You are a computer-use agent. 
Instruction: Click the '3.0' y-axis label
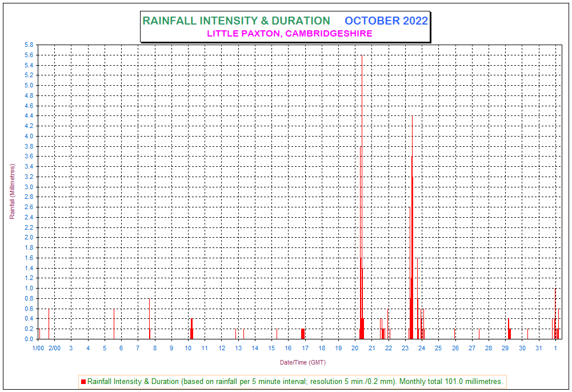point(29,187)
